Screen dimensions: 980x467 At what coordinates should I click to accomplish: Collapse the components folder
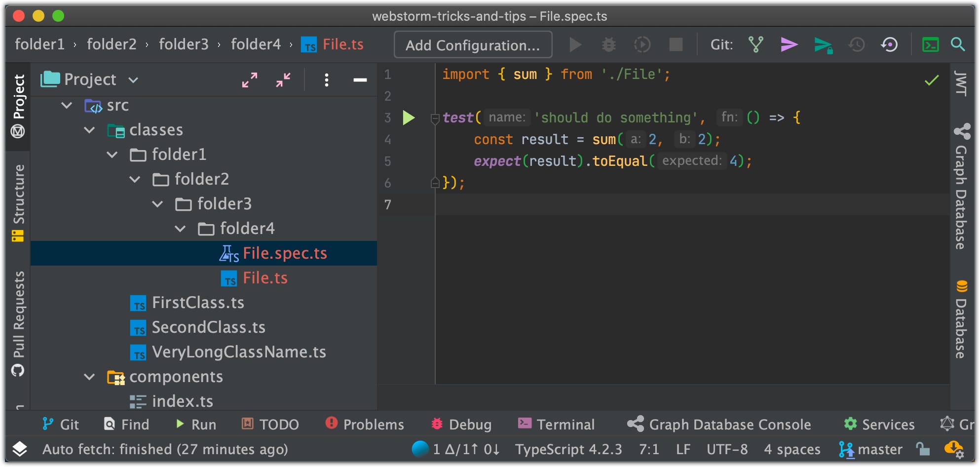(x=89, y=377)
